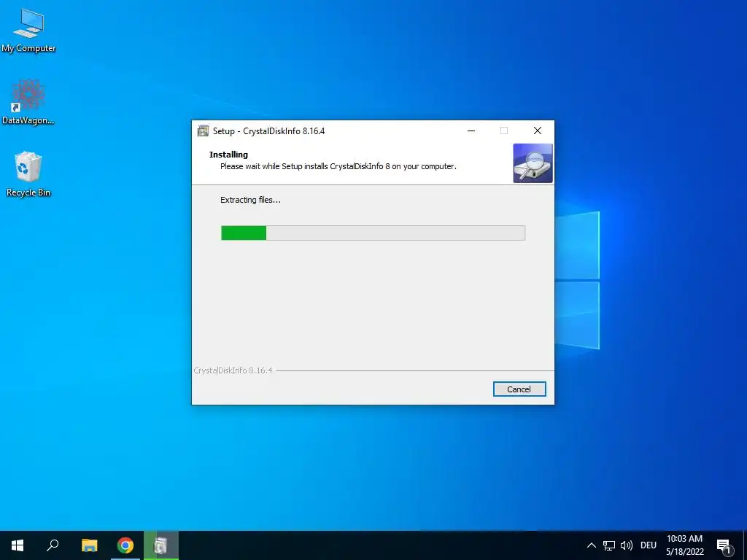Show hidden system tray icons

tap(591, 545)
